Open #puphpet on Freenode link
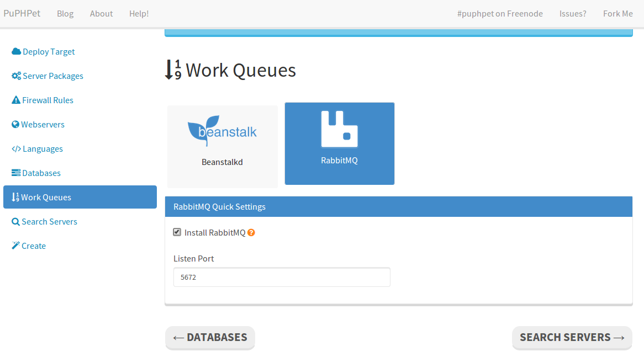 click(500, 14)
